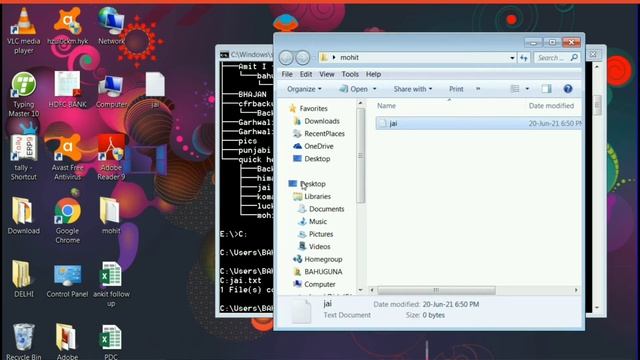Open VLC media player desktop shortcut
This screenshot has height=360, width=640.
coord(24,31)
